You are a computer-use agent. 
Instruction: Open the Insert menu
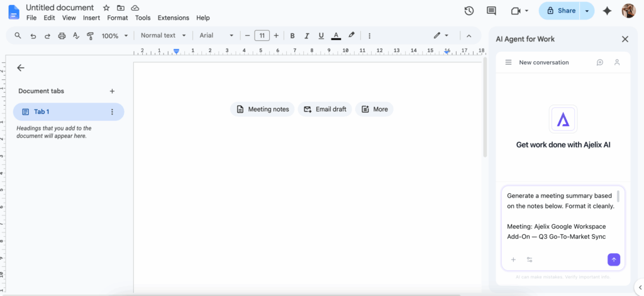pyautogui.click(x=91, y=18)
